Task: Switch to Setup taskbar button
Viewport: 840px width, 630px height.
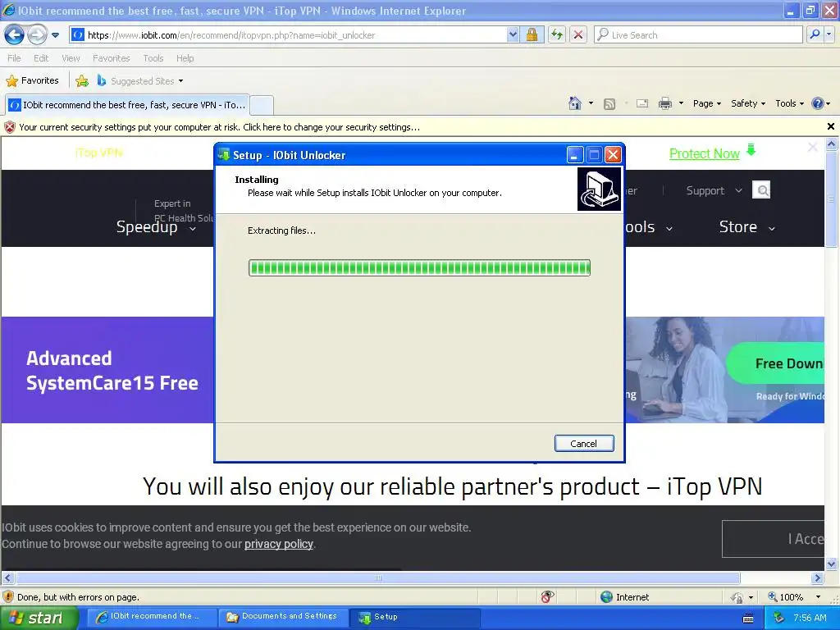Action: tap(413, 617)
